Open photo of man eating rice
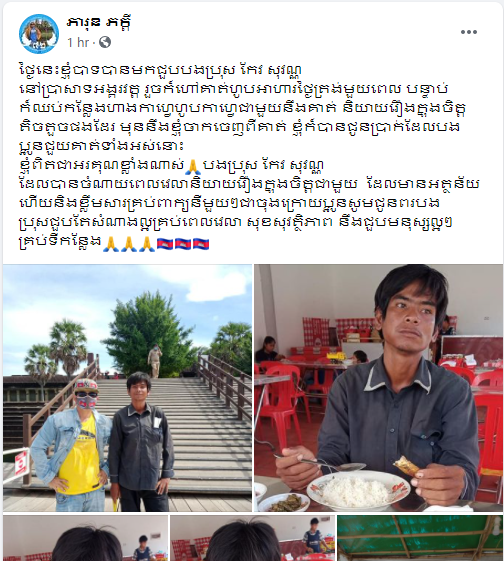This screenshot has width=504, height=561. point(378,388)
